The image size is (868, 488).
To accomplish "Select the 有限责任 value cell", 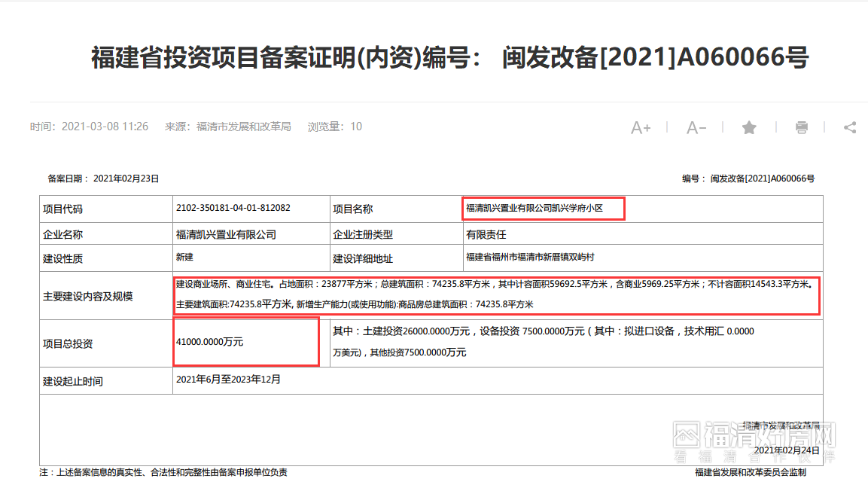I will pos(642,234).
